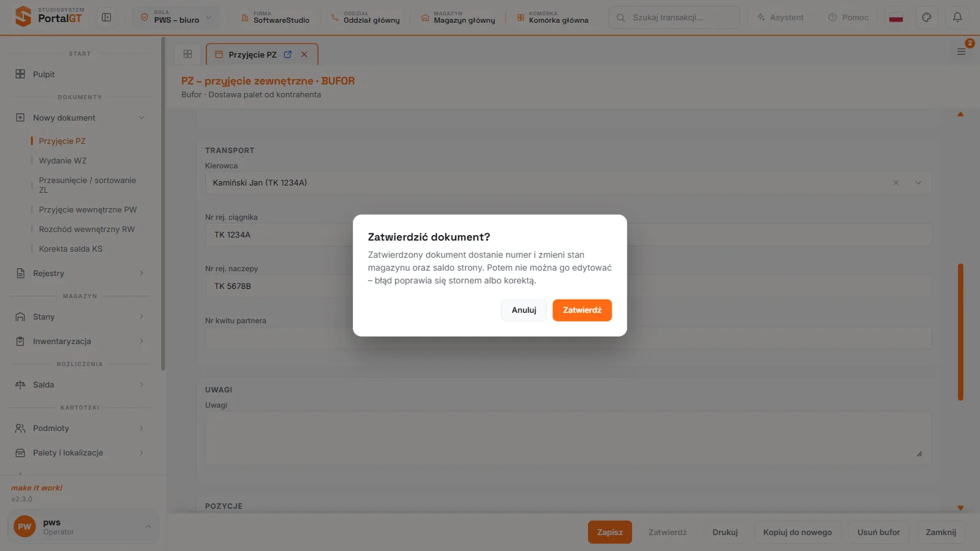Open Rozchód wewnętrzny RW
The width and height of the screenshot is (980, 551).
[x=86, y=229]
